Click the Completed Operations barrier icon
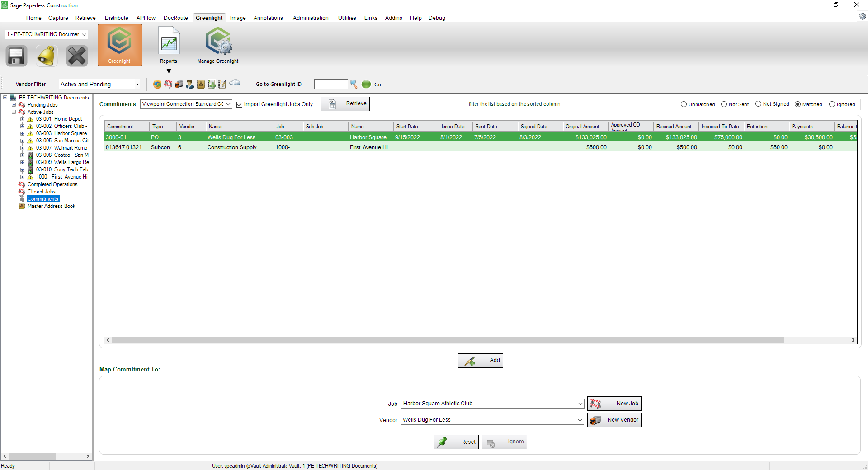This screenshot has width=868, height=470. pyautogui.click(x=22, y=184)
